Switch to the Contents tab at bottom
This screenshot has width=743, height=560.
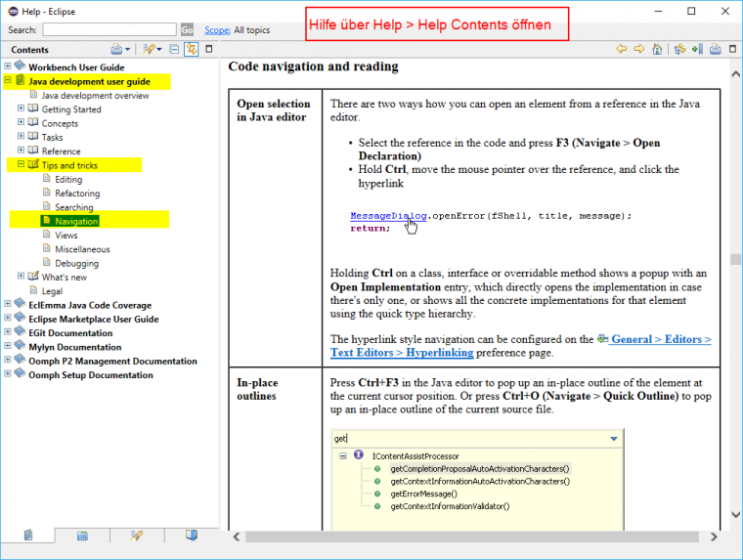click(x=28, y=536)
